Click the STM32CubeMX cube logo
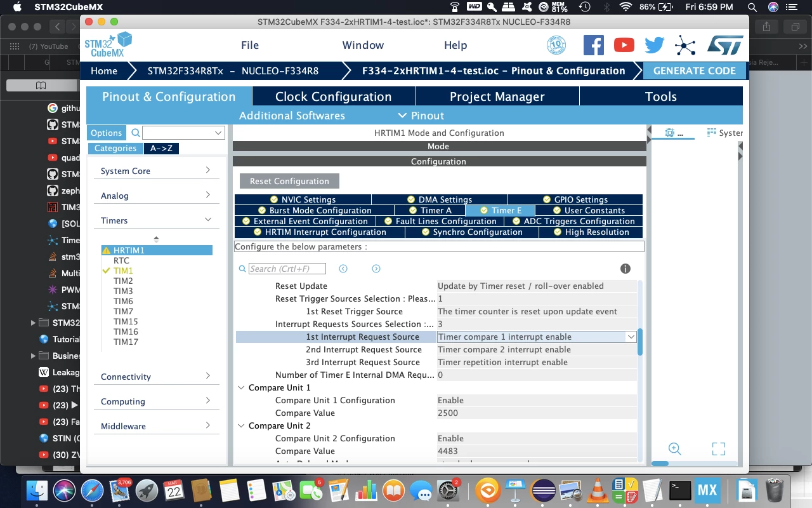This screenshot has width=812, height=508. click(x=108, y=45)
